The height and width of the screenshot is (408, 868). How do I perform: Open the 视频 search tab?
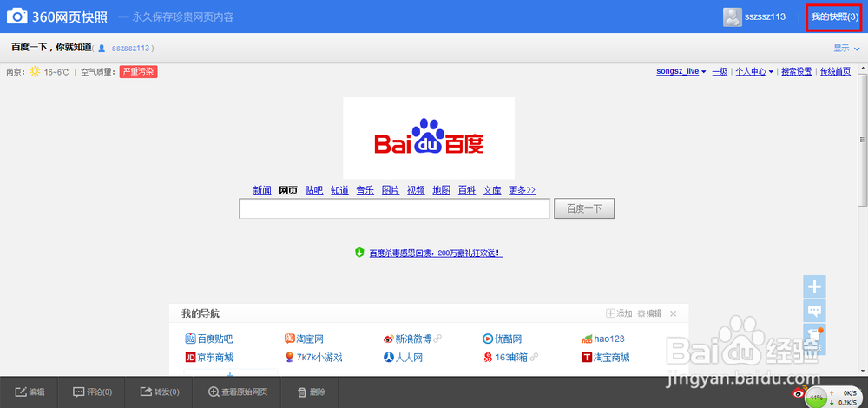[x=416, y=190]
